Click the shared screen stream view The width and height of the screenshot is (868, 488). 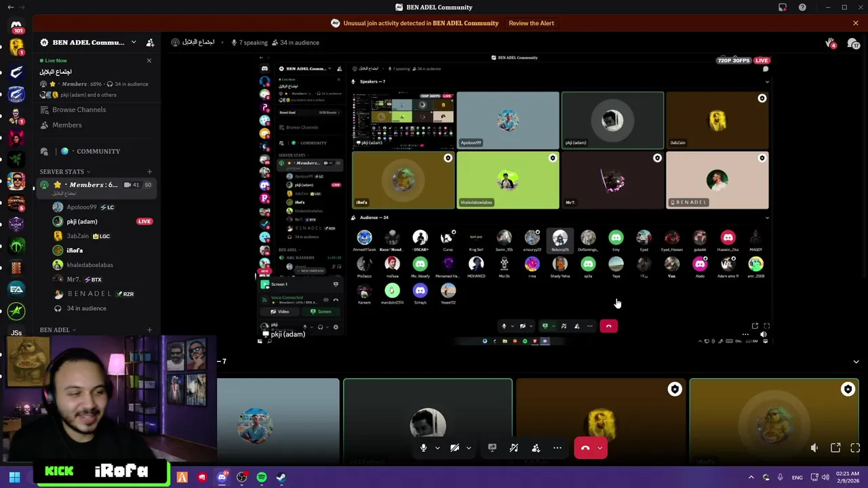[x=515, y=200]
